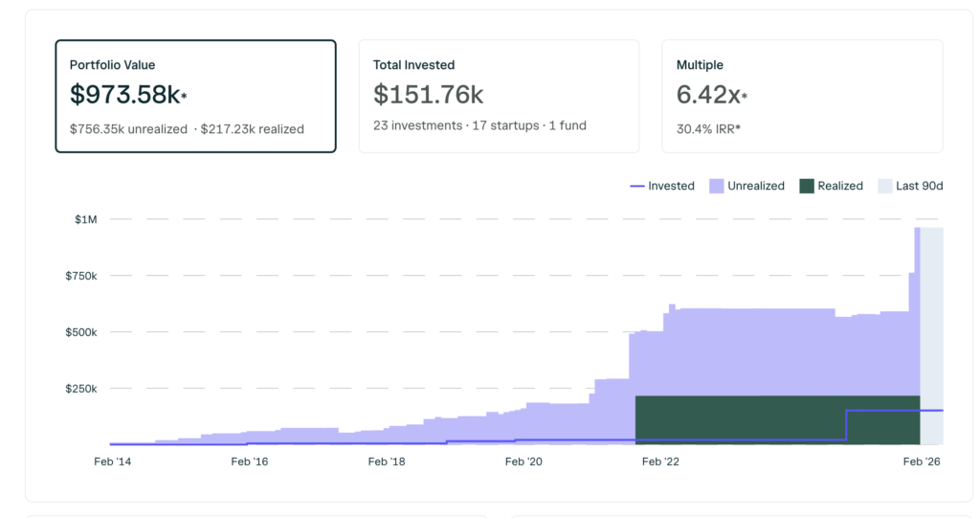980x518 pixels.
Task: Select the Portfolio Value card
Action: coord(195,96)
